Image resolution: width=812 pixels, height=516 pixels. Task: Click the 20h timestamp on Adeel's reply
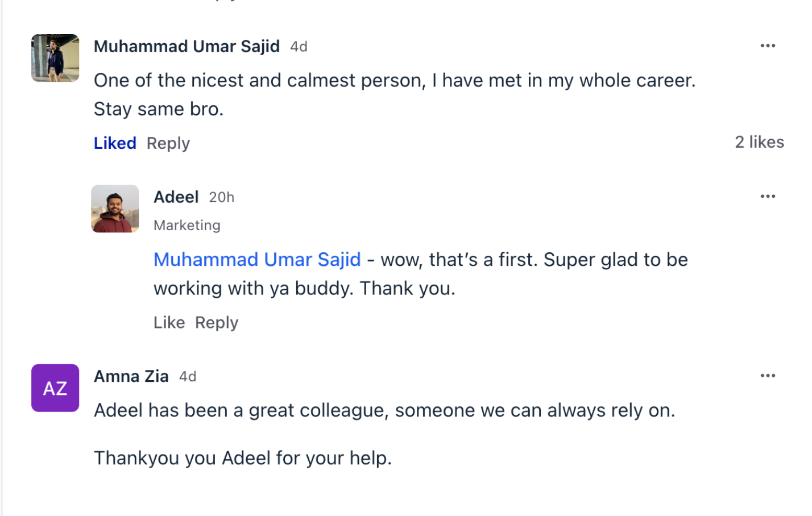(x=222, y=197)
